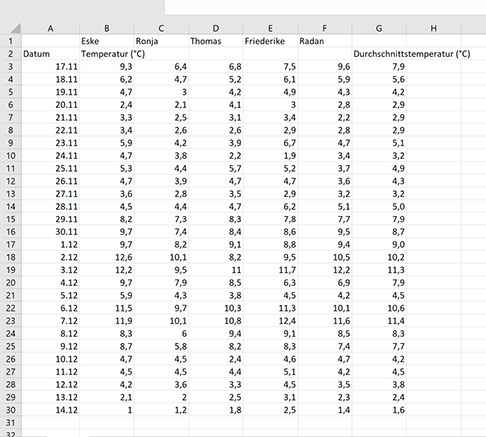The image size is (486, 437).
Task: Click the Radan name cell
Action: 325,41
